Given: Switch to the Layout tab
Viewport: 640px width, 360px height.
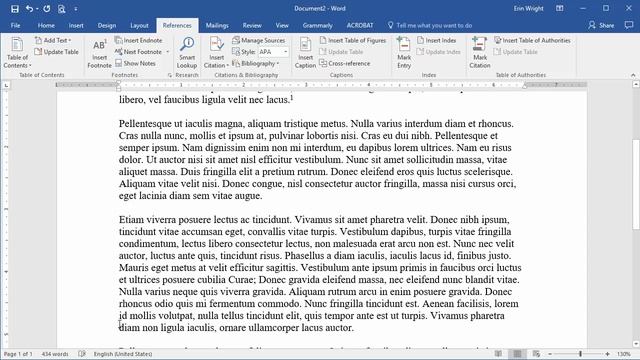Looking at the screenshot, I should pos(139,25).
